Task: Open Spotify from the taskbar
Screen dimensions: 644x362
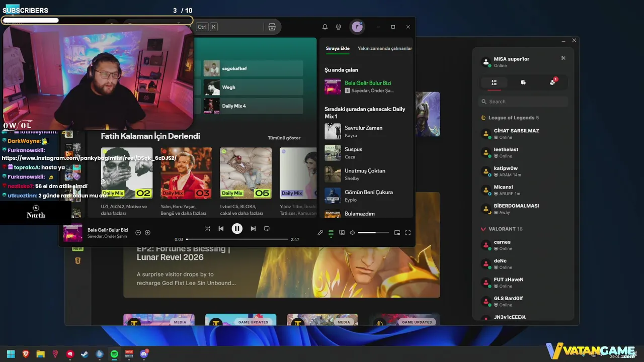Action: point(114,354)
